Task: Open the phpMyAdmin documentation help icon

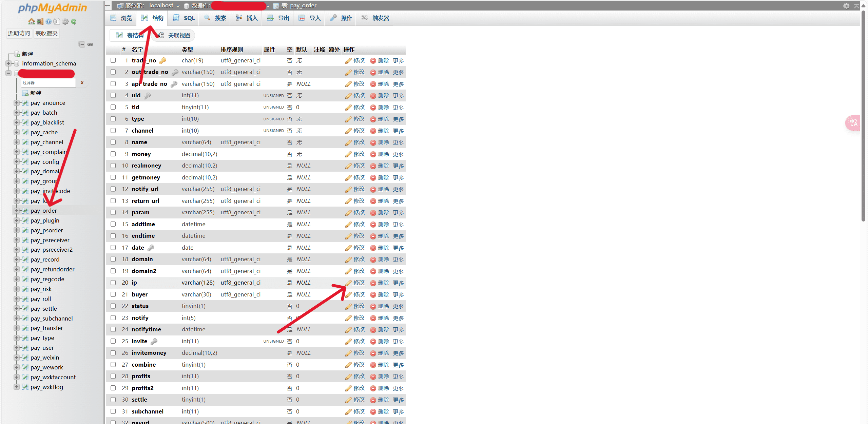Action: click(x=49, y=22)
